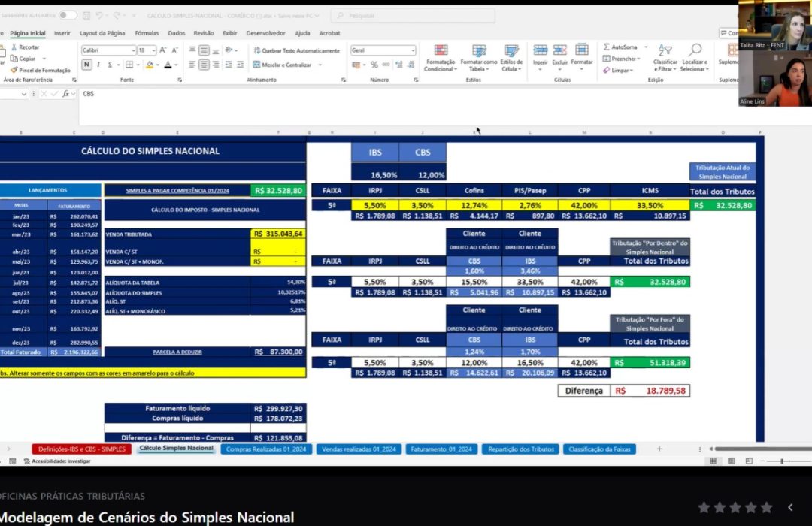Click the formula bar containing CBS
This screenshot has height=526, width=812.
pyautogui.click(x=376, y=94)
